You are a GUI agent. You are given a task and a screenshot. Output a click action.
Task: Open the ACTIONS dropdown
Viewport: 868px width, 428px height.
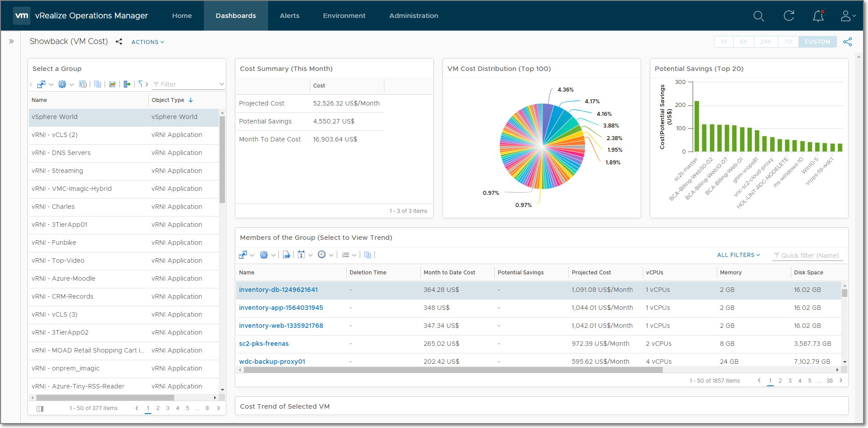point(148,42)
